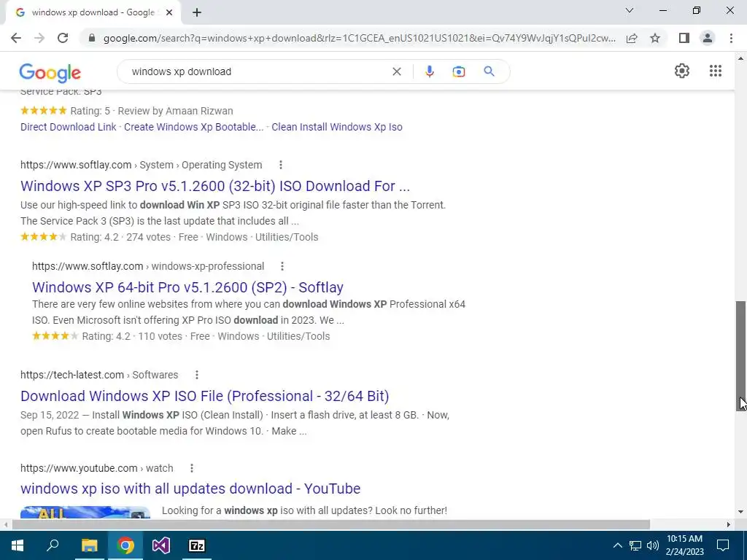Reload the current page
The width and height of the screenshot is (747, 560).
point(63,38)
